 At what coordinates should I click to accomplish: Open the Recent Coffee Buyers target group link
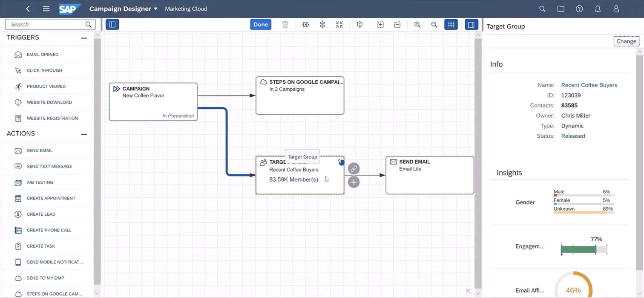pyautogui.click(x=589, y=85)
